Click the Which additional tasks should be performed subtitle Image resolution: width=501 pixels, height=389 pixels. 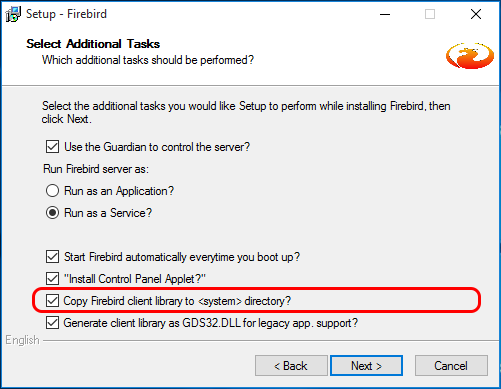(x=148, y=60)
